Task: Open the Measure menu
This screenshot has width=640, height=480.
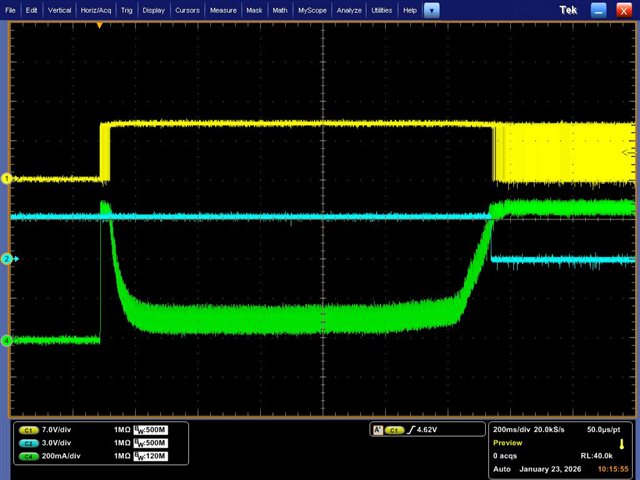Action: tap(223, 10)
